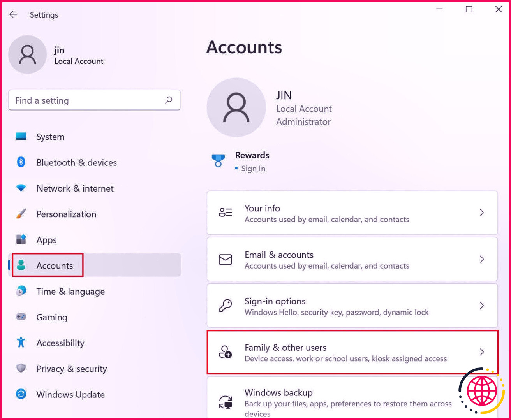Click the Time & language clock icon
Screen dimensions: 511x420
tap(21, 291)
